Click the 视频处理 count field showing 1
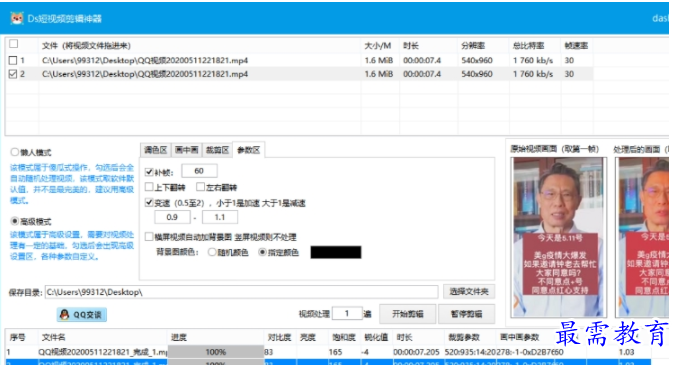Screen dimensions: 677x365 (x=347, y=314)
